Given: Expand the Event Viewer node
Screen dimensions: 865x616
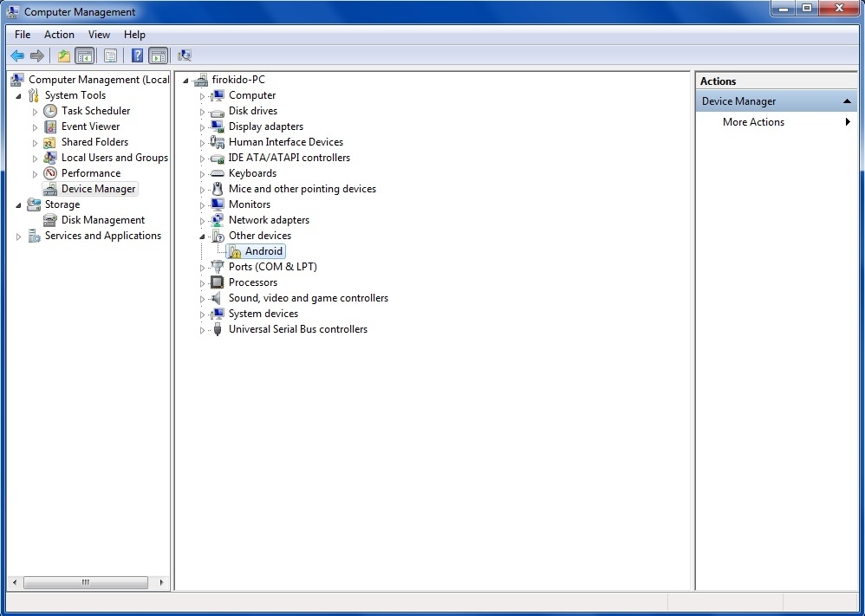Looking at the screenshot, I should tap(35, 127).
